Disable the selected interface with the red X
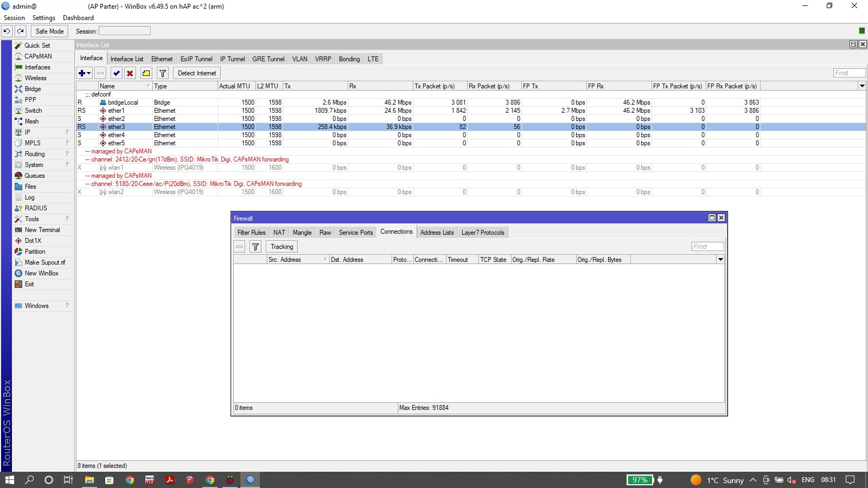 click(x=130, y=73)
